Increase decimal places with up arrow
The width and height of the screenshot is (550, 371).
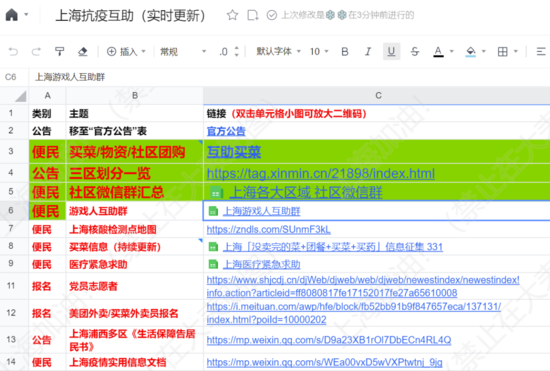(x=236, y=48)
